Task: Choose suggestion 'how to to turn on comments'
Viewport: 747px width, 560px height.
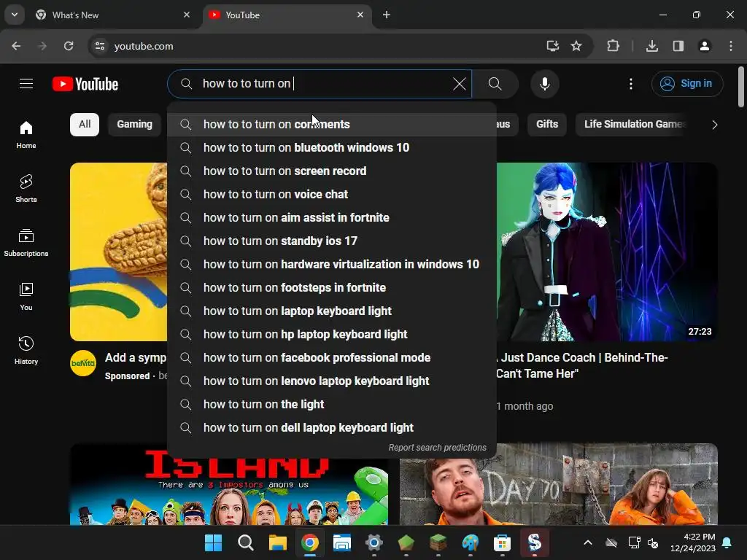Action: click(332, 124)
